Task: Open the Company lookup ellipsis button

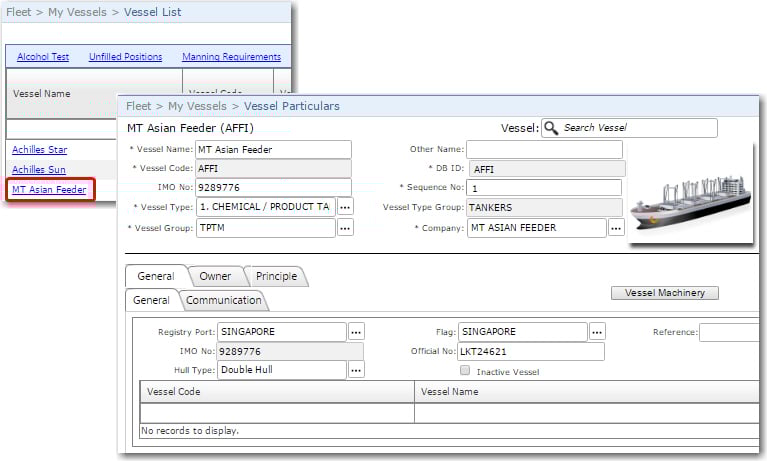Action: coord(616,228)
